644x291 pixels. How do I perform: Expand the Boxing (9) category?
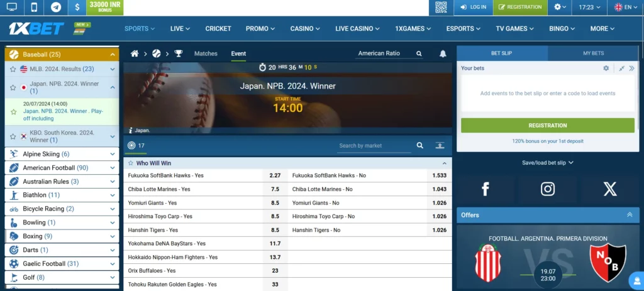pos(113,236)
